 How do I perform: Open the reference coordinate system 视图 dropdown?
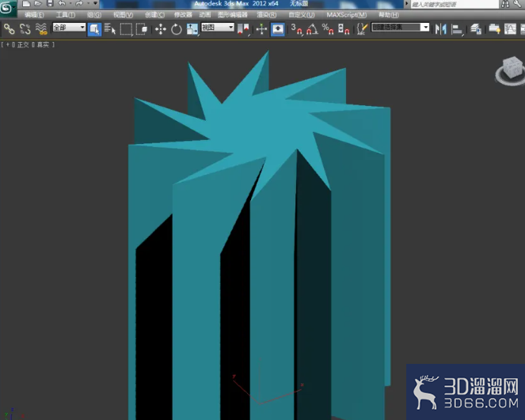click(217, 28)
